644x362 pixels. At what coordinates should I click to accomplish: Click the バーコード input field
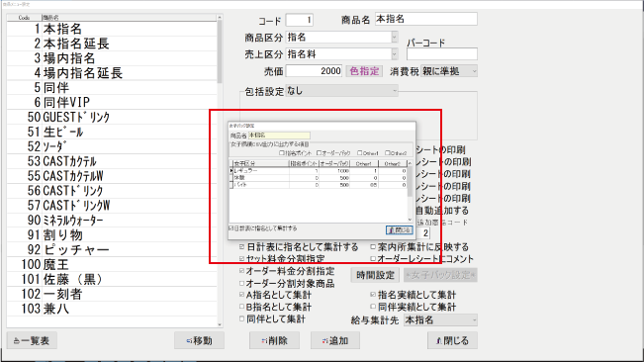pyautogui.click(x=442, y=54)
